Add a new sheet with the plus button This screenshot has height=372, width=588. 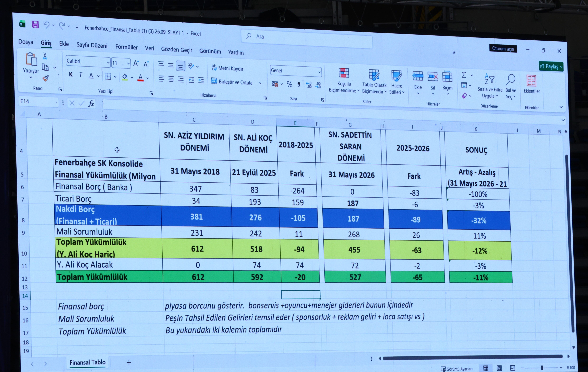click(129, 362)
